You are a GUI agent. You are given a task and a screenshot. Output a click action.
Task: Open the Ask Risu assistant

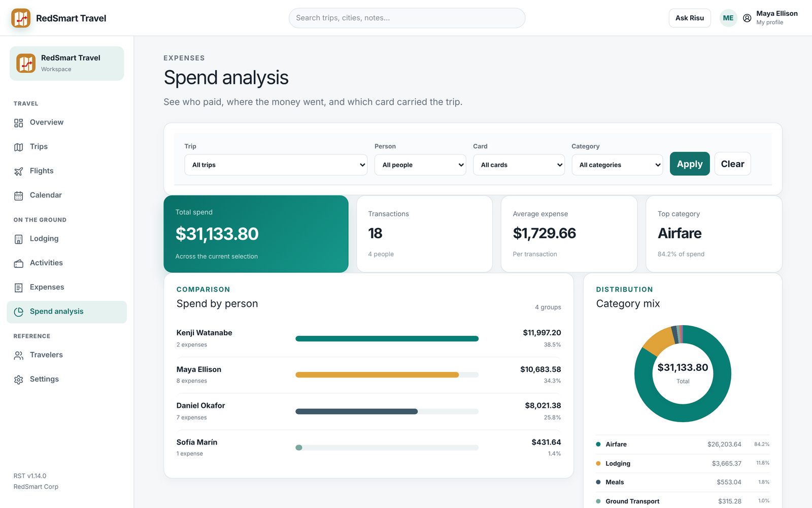[690, 18]
